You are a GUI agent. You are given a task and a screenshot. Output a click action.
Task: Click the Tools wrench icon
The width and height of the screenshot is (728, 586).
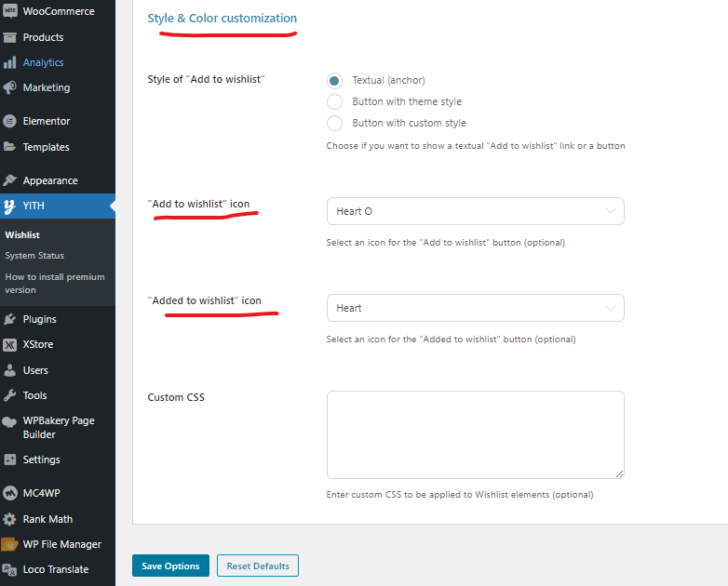coord(9,395)
